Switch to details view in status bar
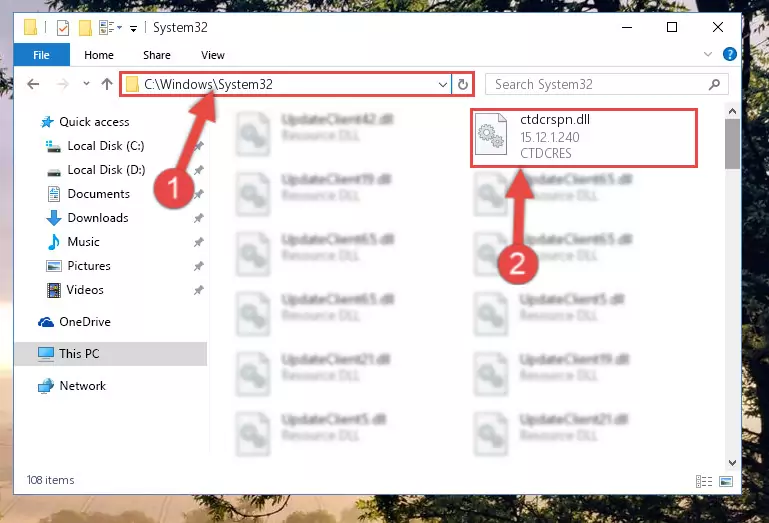Viewport: 769px width, 523px height. click(x=704, y=481)
